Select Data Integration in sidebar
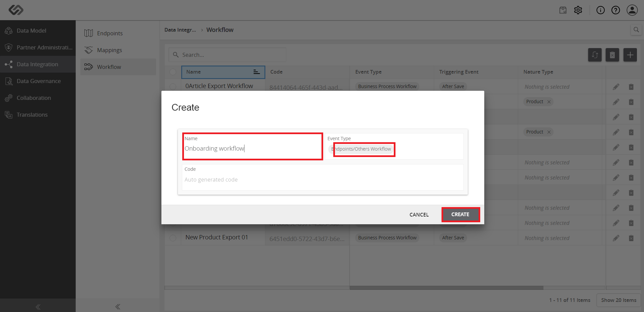The image size is (644, 312). [38, 64]
